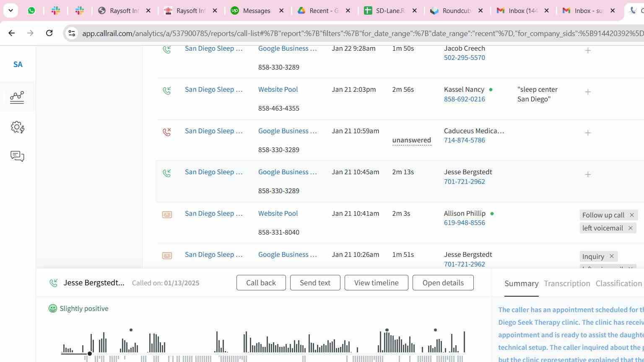The width and height of the screenshot is (644, 362).
Task: Click the voicemail icon for Allison Phillip
Action: pyautogui.click(x=167, y=215)
